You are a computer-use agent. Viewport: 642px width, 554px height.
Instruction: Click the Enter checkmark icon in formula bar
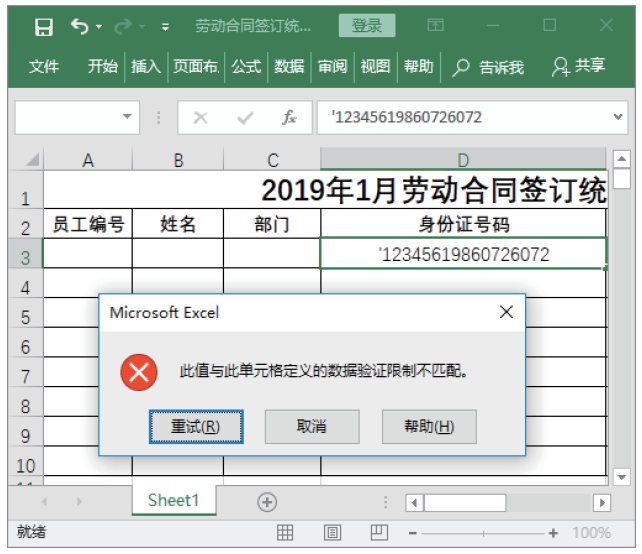pyautogui.click(x=245, y=118)
